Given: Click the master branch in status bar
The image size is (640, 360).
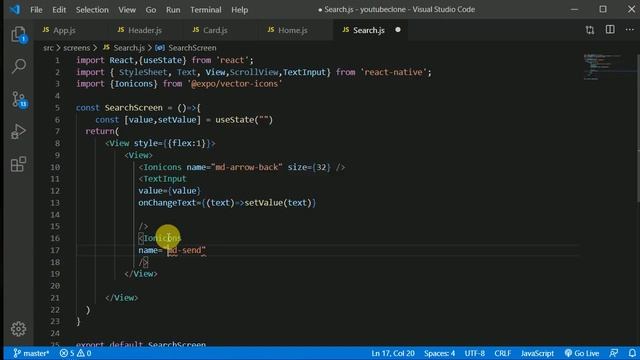Looking at the screenshot, I should pyautogui.click(x=31, y=353).
